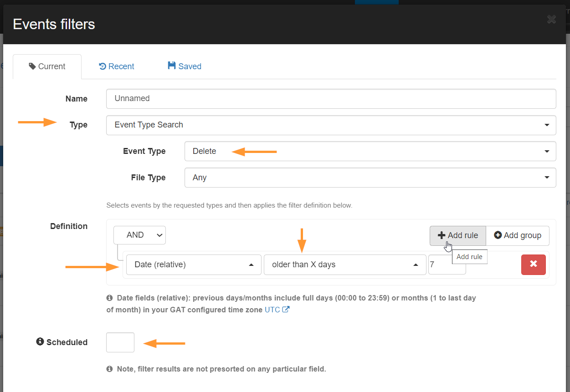
Task: Click the days value field showing 7
Action: click(x=447, y=265)
